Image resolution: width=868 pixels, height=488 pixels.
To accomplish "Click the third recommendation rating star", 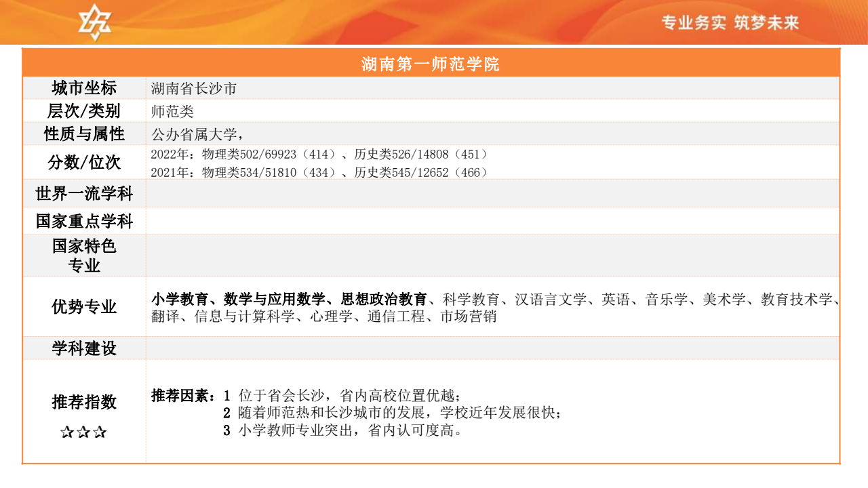I will coord(100,432).
